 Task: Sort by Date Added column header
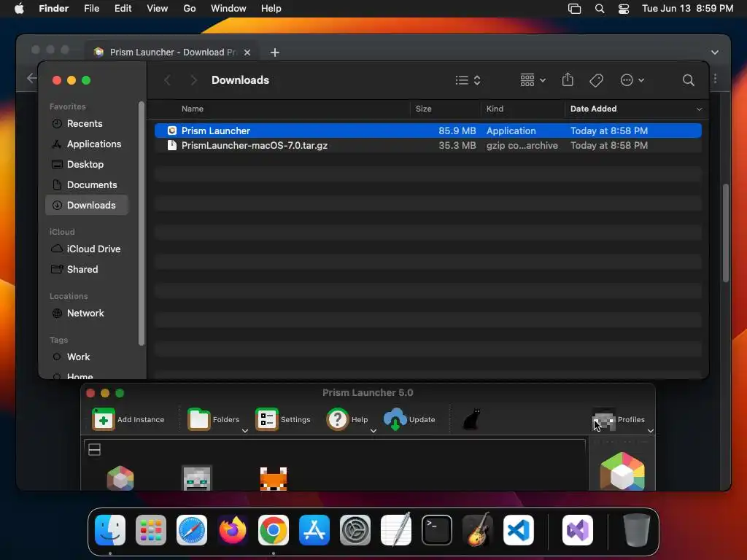593,109
